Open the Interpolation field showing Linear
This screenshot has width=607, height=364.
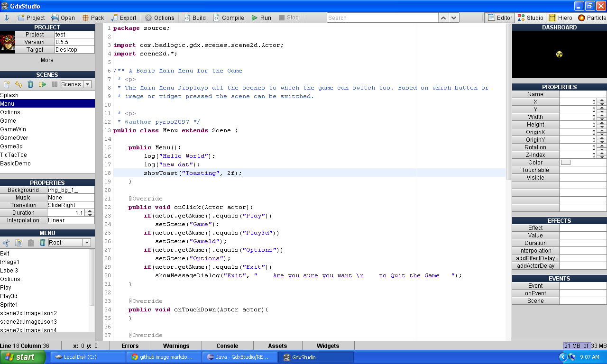71,220
